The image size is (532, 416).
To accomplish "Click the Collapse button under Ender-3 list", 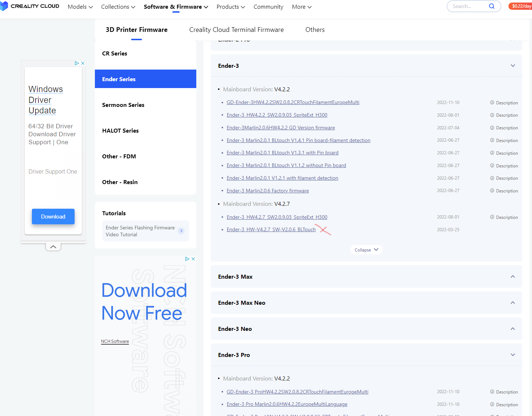I will [x=366, y=250].
